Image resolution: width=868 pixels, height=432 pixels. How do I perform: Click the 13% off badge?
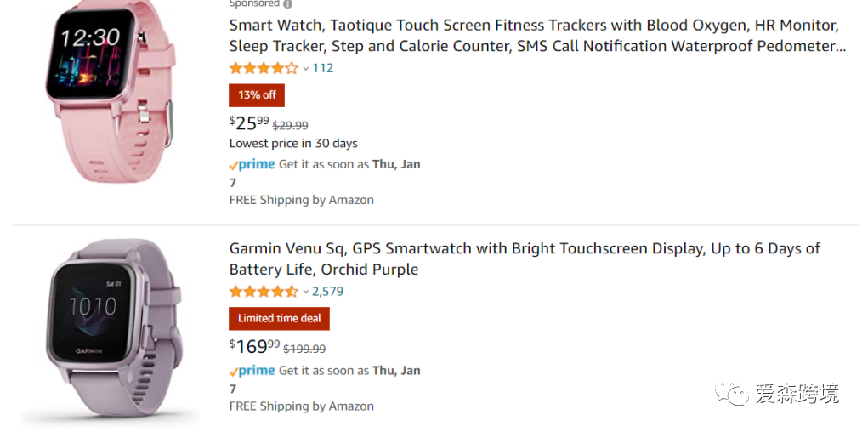(x=257, y=95)
